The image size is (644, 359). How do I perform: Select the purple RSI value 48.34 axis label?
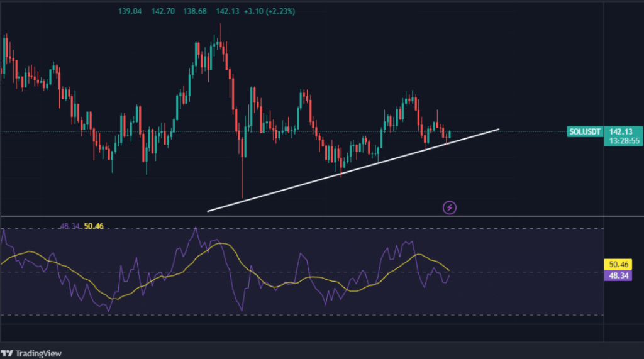(618, 275)
